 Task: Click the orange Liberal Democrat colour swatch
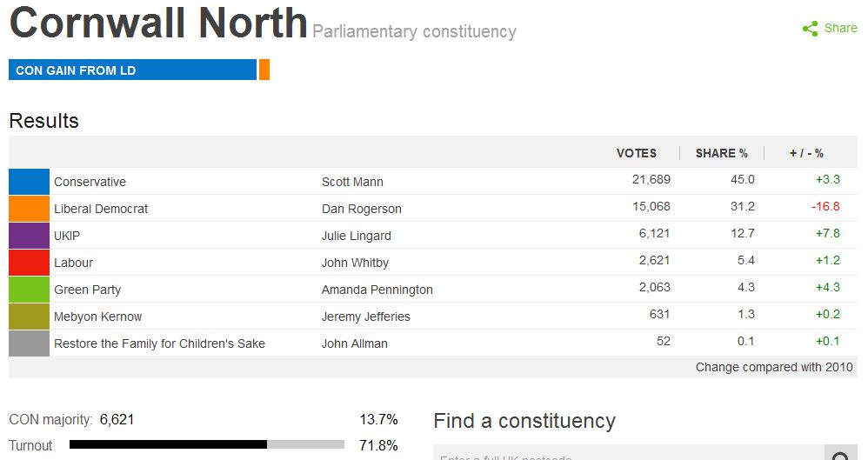click(x=29, y=209)
